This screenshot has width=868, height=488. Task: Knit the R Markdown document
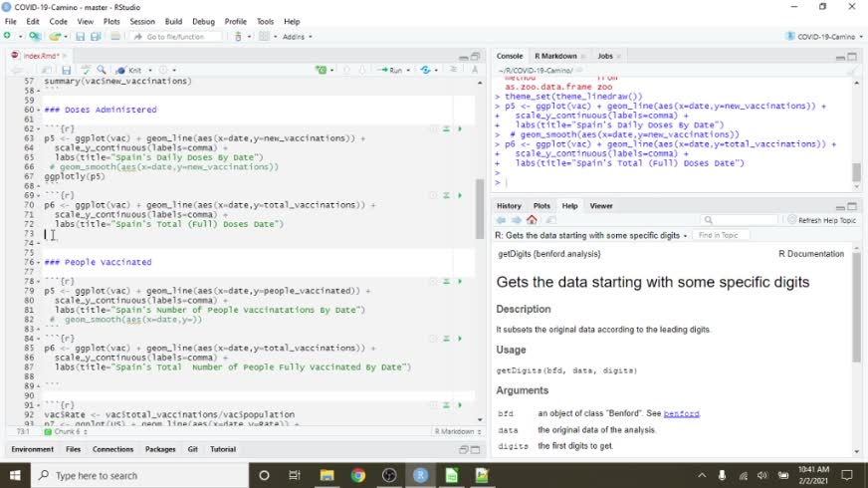132,71
